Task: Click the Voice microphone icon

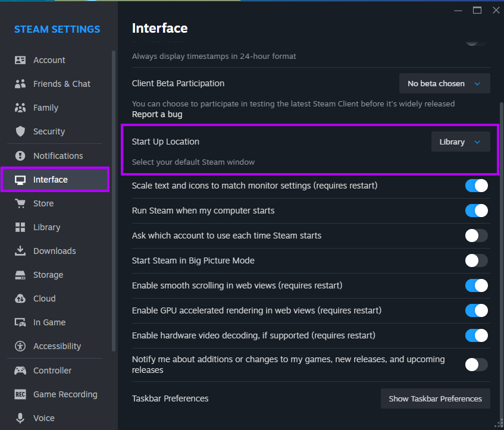Action: point(20,418)
